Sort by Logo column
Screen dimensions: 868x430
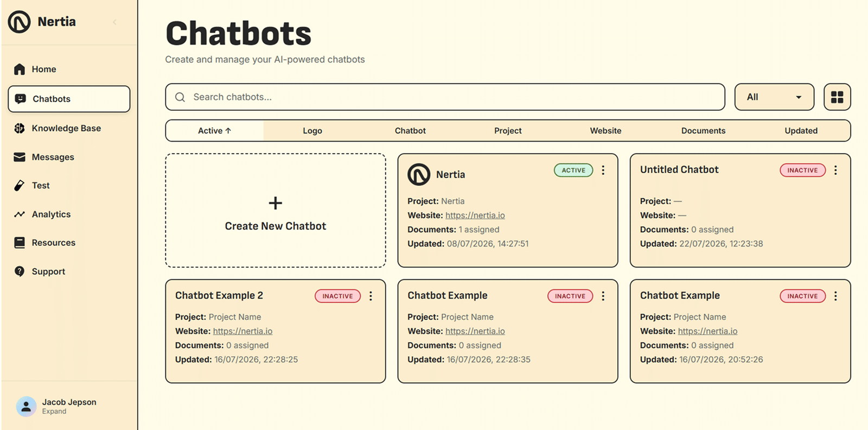[x=312, y=131]
